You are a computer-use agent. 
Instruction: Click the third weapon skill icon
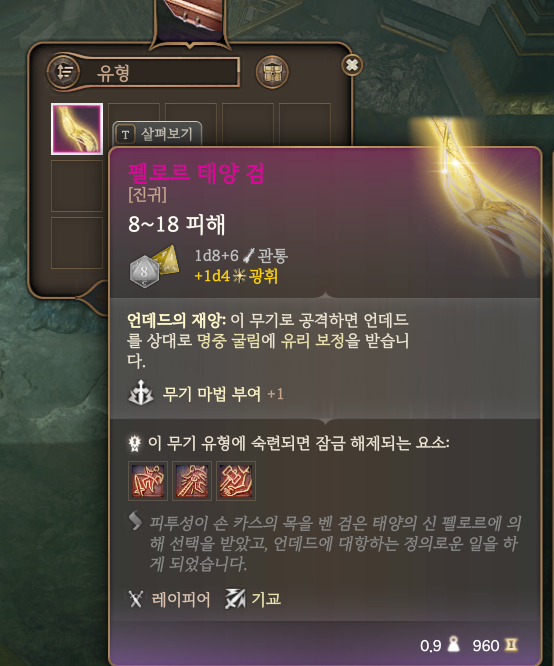pyautogui.click(x=236, y=481)
